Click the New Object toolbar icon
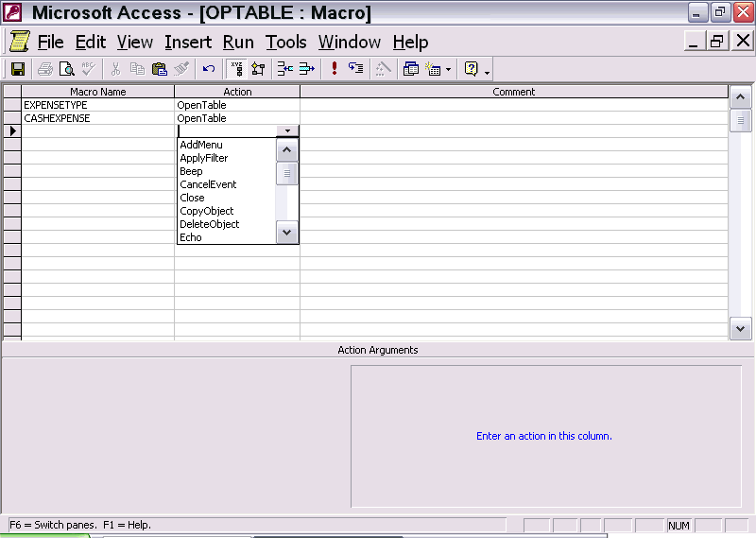This screenshot has width=756, height=538. [x=433, y=69]
